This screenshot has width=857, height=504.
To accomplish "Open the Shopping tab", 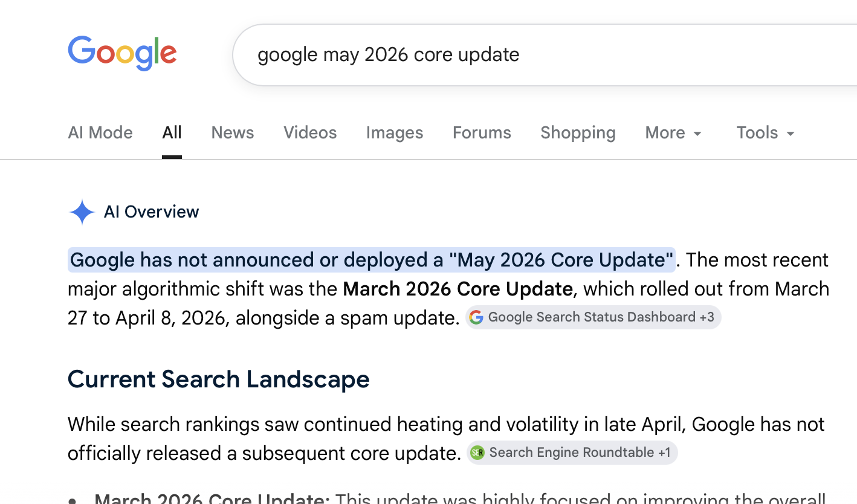I will [x=578, y=133].
